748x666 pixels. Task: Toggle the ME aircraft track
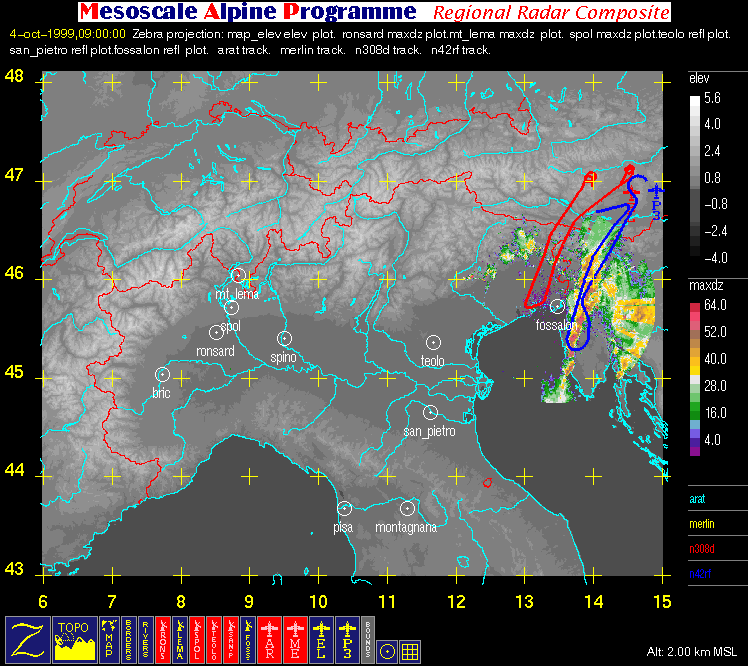click(x=295, y=640)
